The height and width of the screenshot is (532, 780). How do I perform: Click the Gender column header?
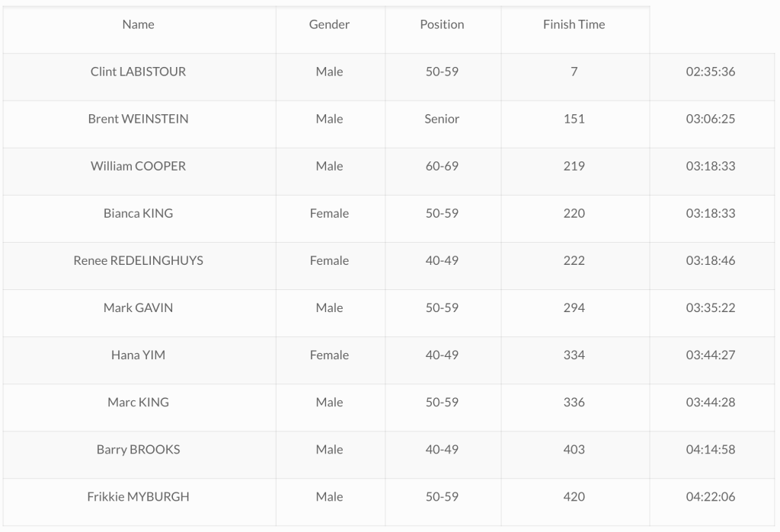[329, 24]
